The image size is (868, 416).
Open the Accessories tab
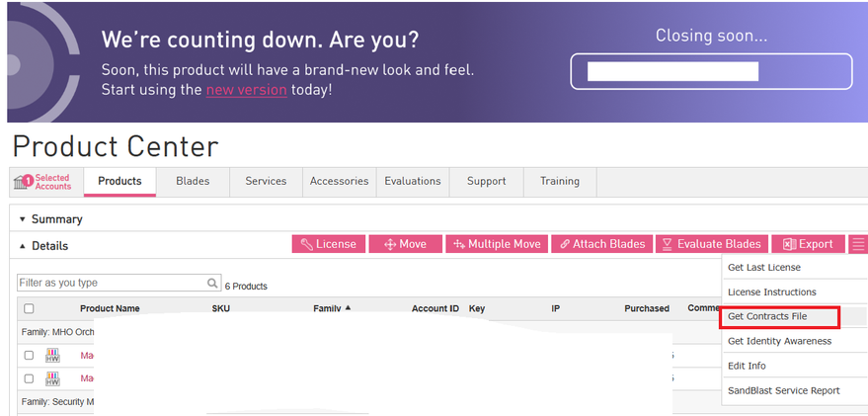[340, 181]
